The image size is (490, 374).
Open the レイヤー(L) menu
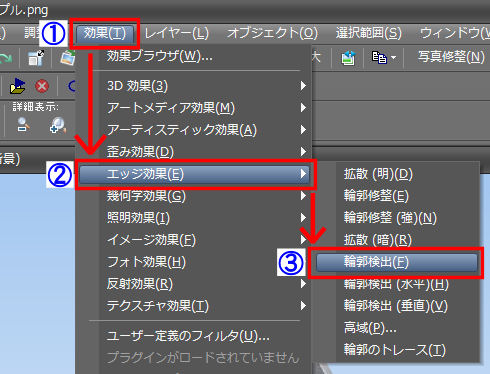point(177,33)
